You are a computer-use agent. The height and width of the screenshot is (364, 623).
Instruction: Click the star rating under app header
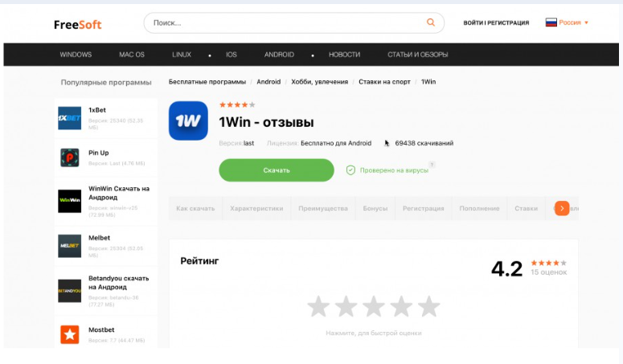tap(237, 104)
